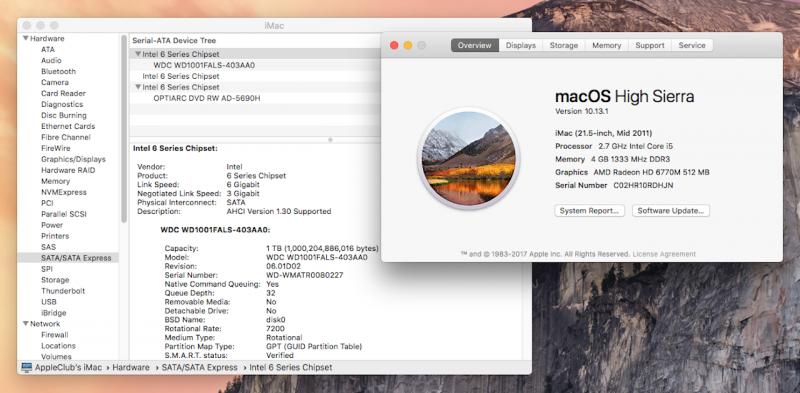Collapse the Intel chipset above OPTIARC DVD
The width and height of the screenshot is (800, 393).
[138, 87]
